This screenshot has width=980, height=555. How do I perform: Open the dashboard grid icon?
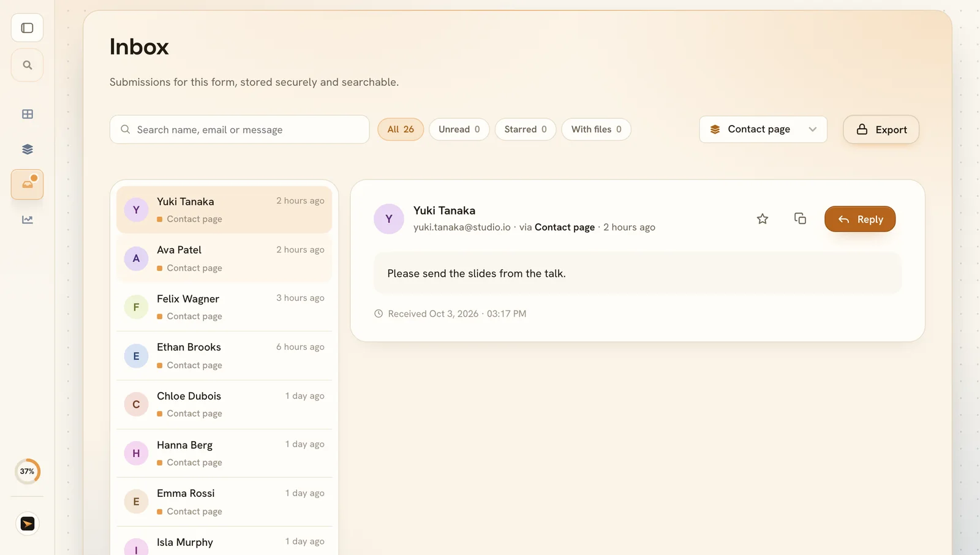27,114
